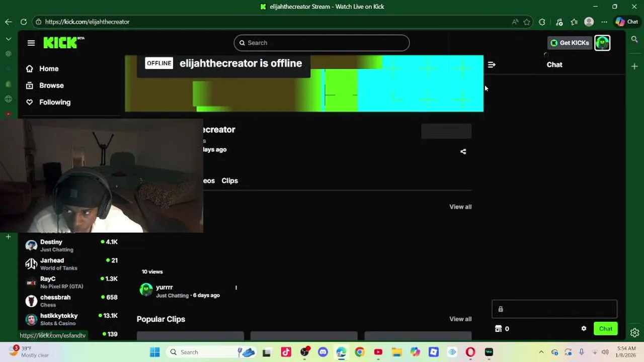Open Following in Kick sidebar
Viewport: 644px width, 362px height.
(55, 102)
